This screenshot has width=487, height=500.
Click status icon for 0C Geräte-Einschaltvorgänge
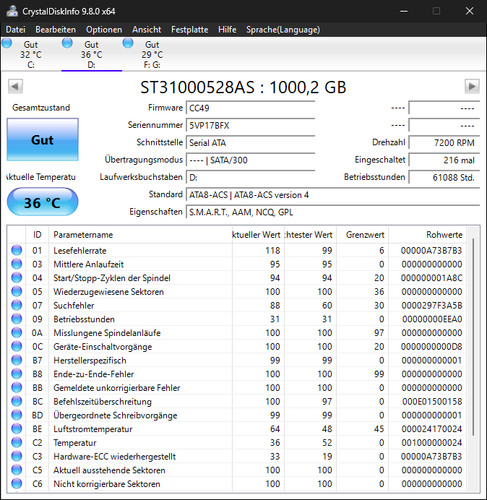pyautogui.click(x=17, y=346)
